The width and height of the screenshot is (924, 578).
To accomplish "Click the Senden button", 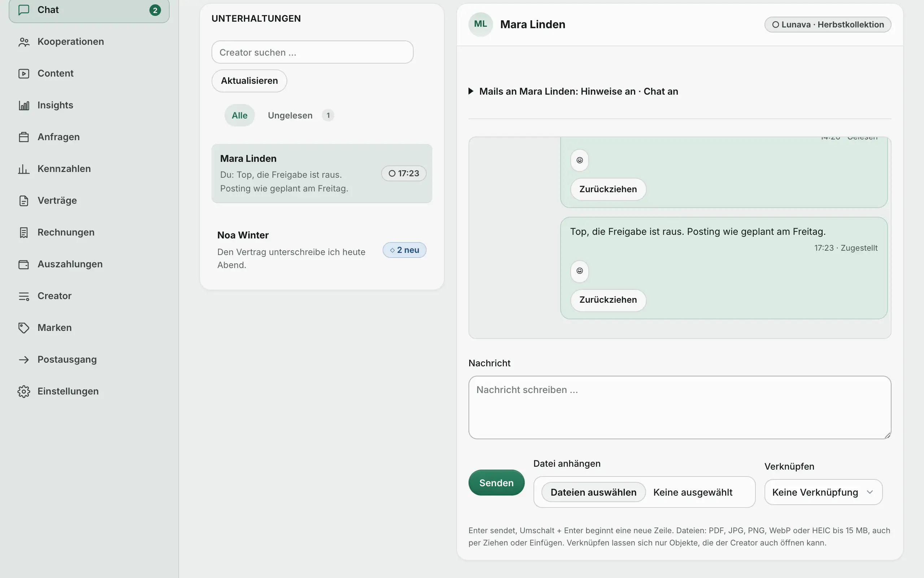I will (496, 483).
